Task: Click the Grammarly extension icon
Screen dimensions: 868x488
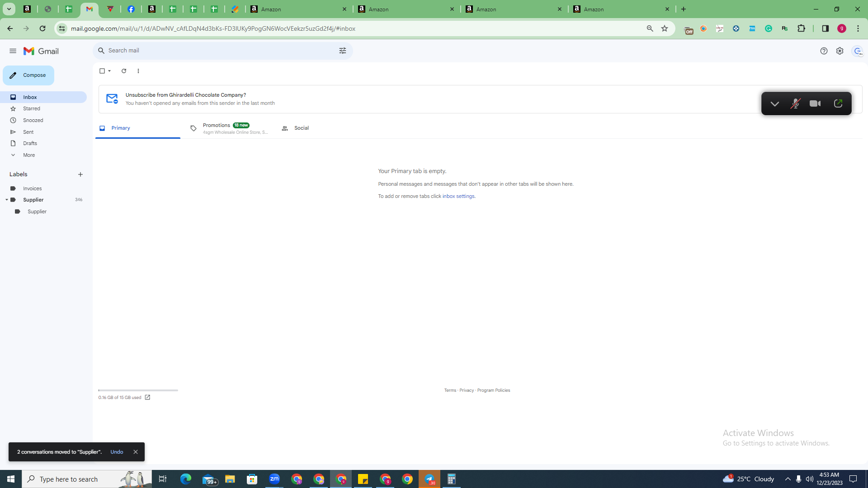Action: coord(769,28)
